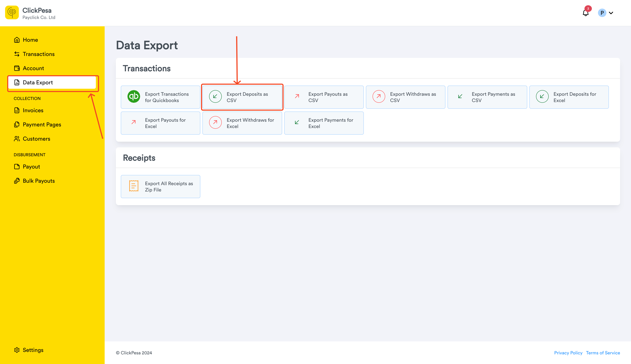Click Export Withdraws for Excel label
This screenshot has height=364, width=631.
point(250,123)
